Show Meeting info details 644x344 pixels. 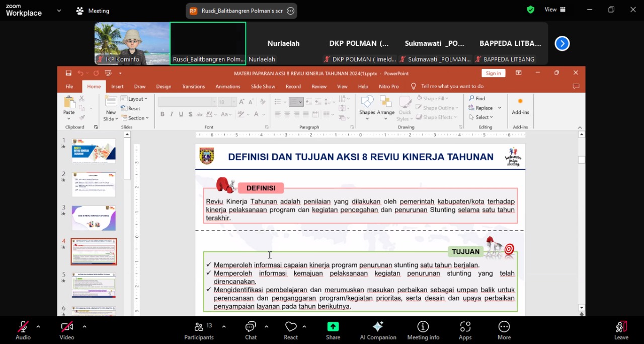[x=423, y=330]
